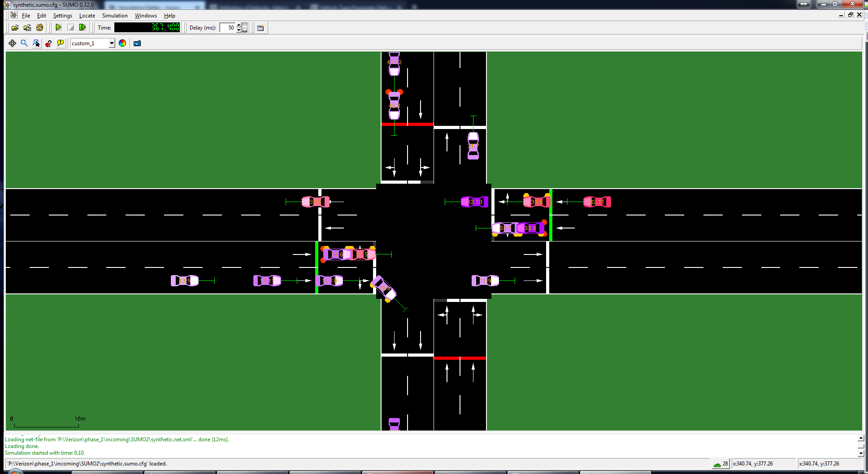Screen dimensions: 868x474
Task: Open the color wheel scheme editor
Action: click(x=122, y=43)
